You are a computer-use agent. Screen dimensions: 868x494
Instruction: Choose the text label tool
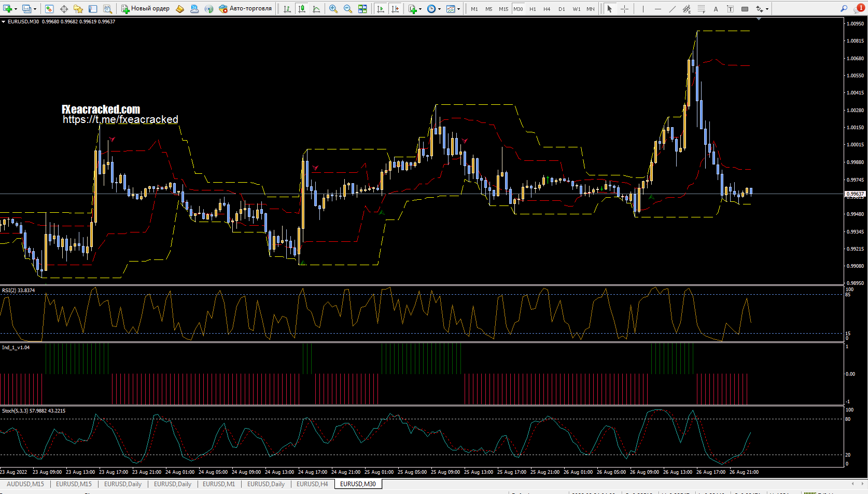[730, 9]
